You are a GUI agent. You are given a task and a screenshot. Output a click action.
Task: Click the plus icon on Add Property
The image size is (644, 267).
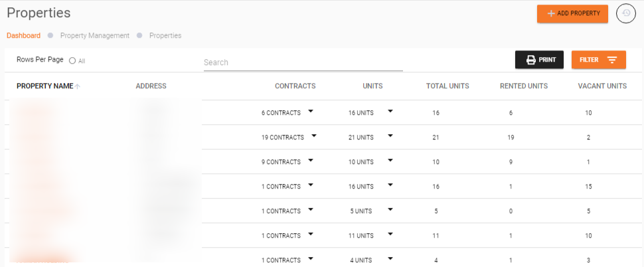(550, 14)
